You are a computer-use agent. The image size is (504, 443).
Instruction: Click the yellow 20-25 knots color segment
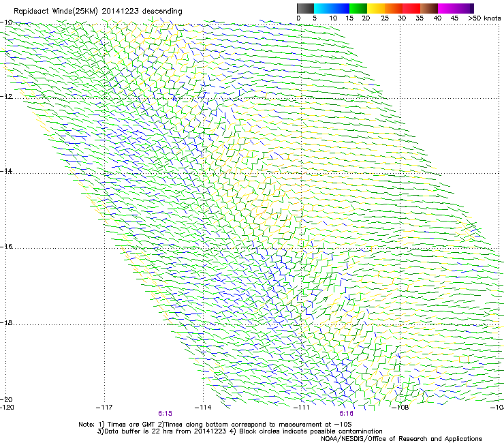(376, 8)
